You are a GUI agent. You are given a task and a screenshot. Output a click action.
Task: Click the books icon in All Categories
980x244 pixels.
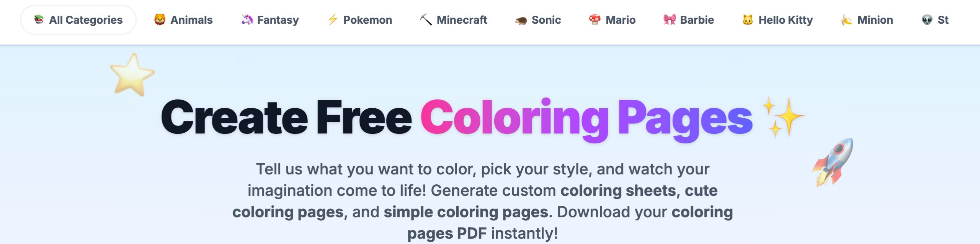[x=39, y=20]
